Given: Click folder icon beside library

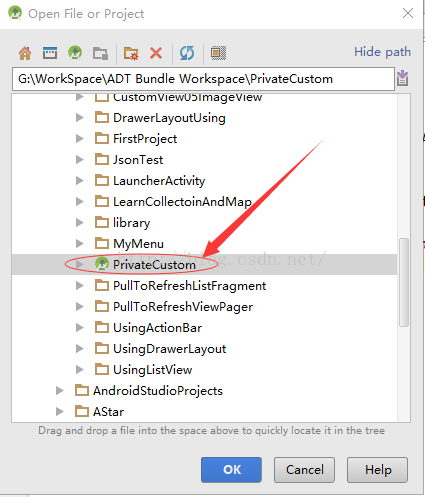Looking at the screenshot, I should pos(102,222).
